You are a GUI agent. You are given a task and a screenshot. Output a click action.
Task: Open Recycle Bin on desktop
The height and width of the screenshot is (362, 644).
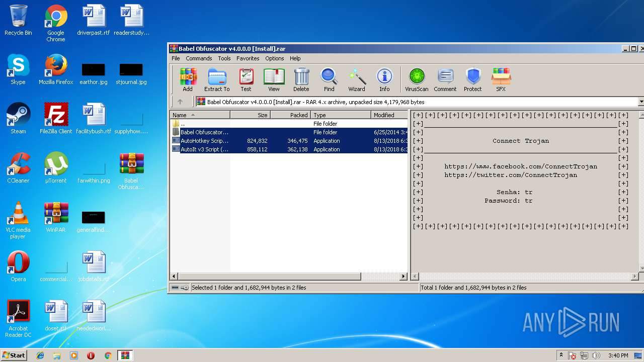[18, 21]
